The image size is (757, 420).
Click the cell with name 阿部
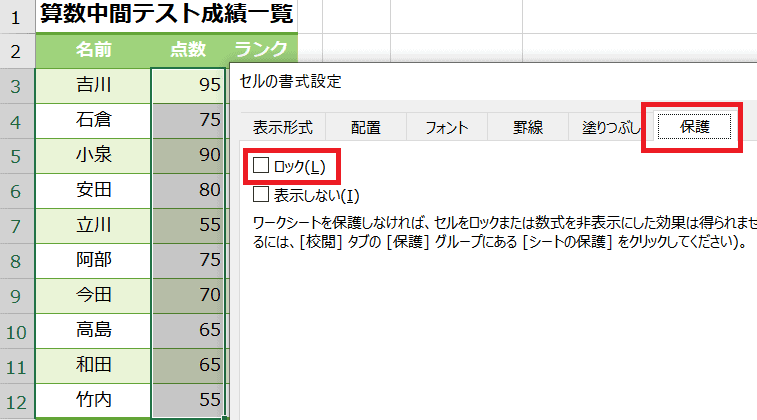pos(93,260)
